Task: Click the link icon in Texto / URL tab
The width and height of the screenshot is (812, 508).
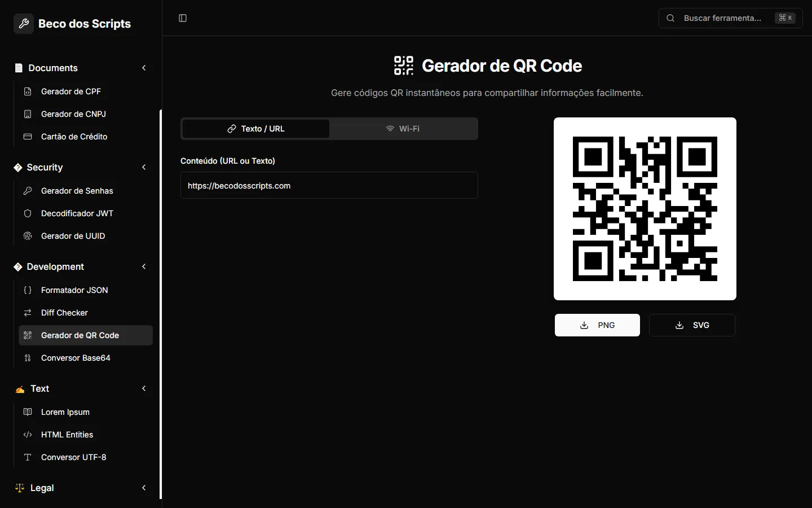Action: 232,129
